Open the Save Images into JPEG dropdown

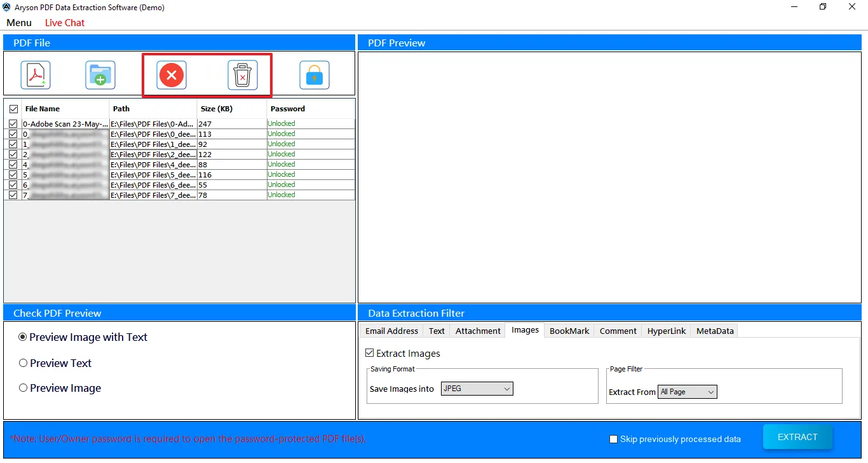(x=477, y=389)
